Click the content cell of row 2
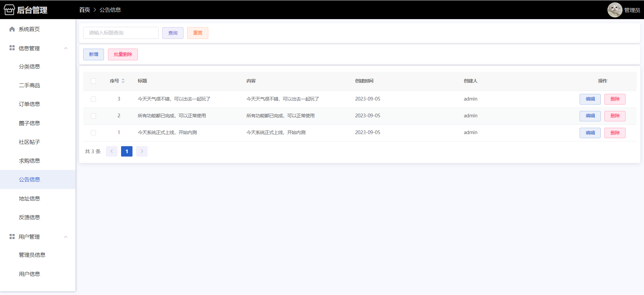644x295 pixels. [280, 116]
